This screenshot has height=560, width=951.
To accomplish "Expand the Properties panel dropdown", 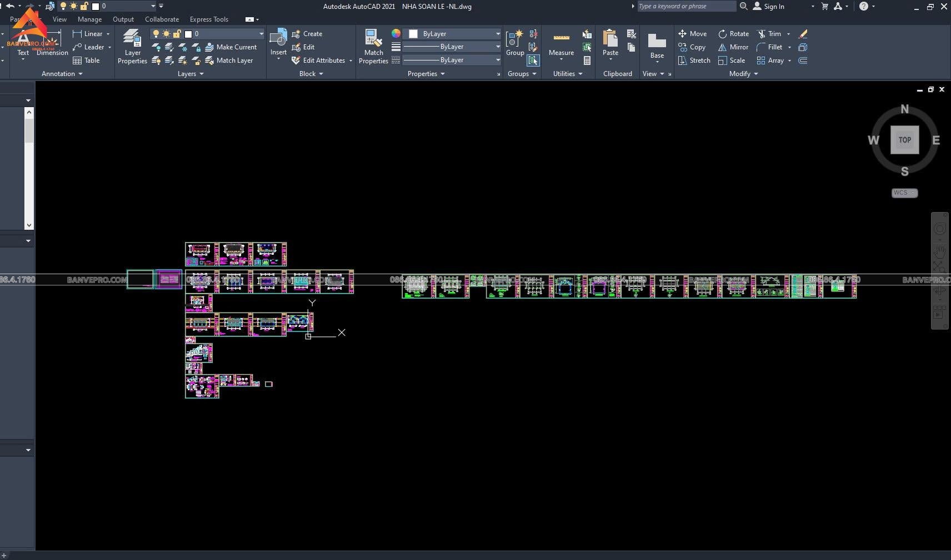I will (426, 74).
